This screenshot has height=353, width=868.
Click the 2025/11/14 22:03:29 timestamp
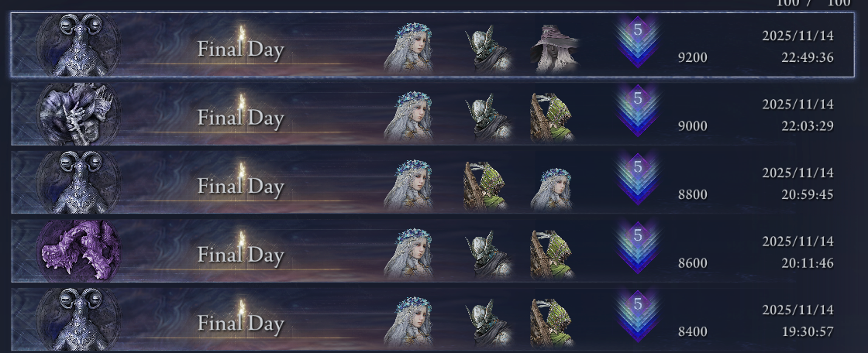click(x=797, y=115)
